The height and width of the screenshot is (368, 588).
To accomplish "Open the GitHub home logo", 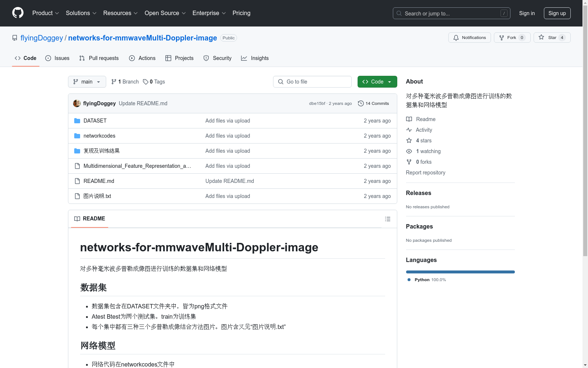I will tap(18, 13).
